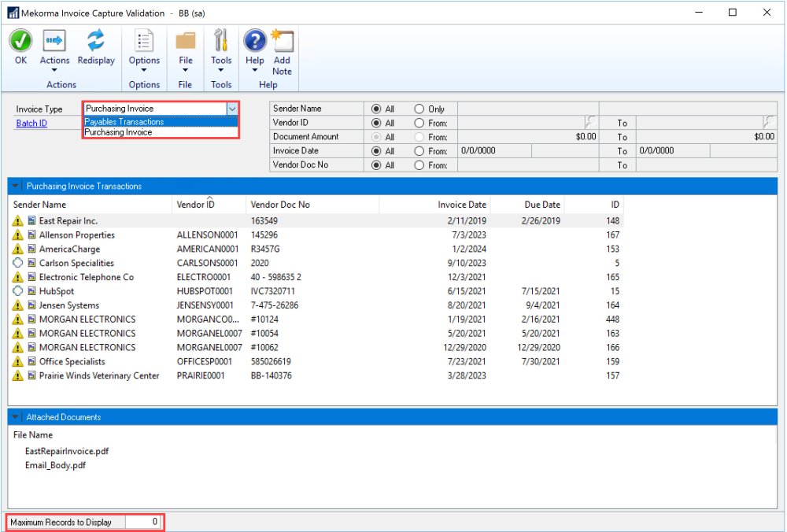Open the Tools wrench icon
The width and height of the screenshot is (787, 532).
(221, 42)
